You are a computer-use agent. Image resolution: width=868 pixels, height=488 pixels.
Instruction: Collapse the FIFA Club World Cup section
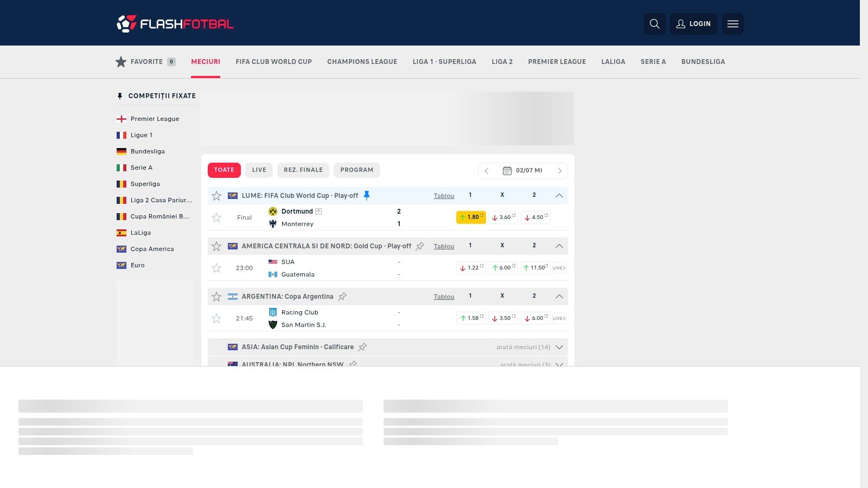tap(559, 196)
